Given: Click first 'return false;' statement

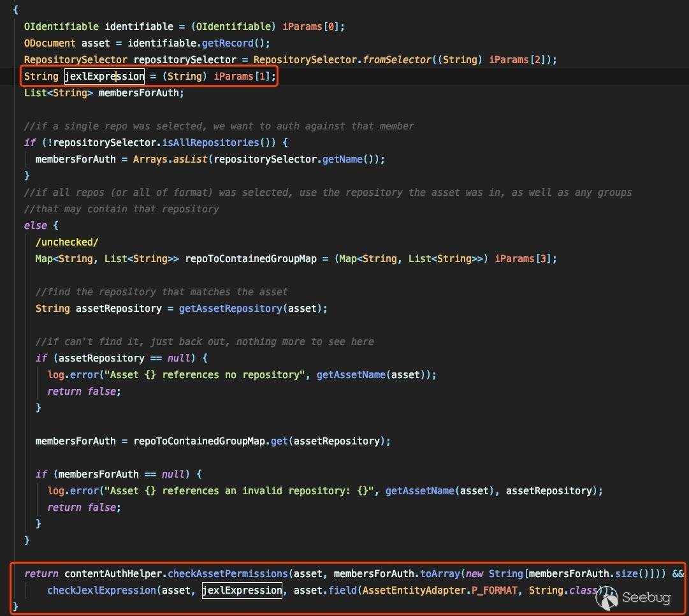Looking at the screenshot, I should 84,392.
